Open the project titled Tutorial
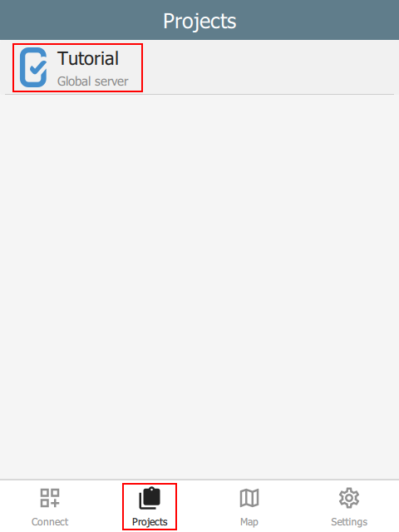The width and height of the screenshot is (399, 532). click(88, 58)
